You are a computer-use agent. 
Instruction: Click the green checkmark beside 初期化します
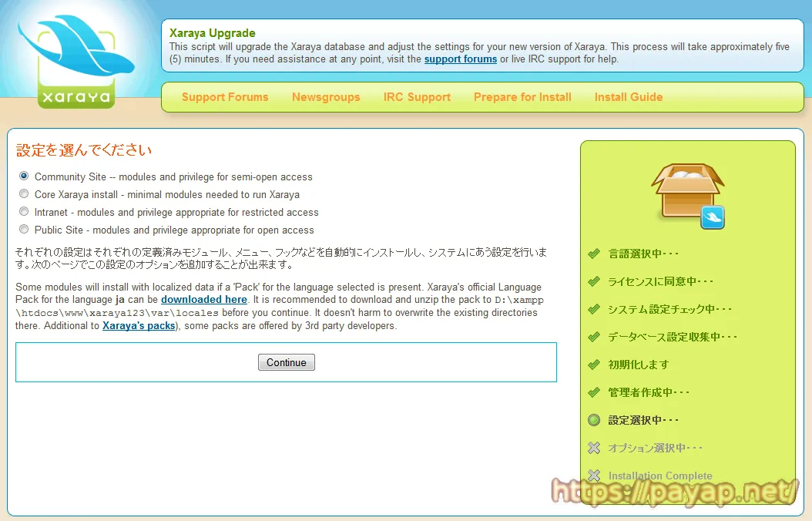coord(595,363)
